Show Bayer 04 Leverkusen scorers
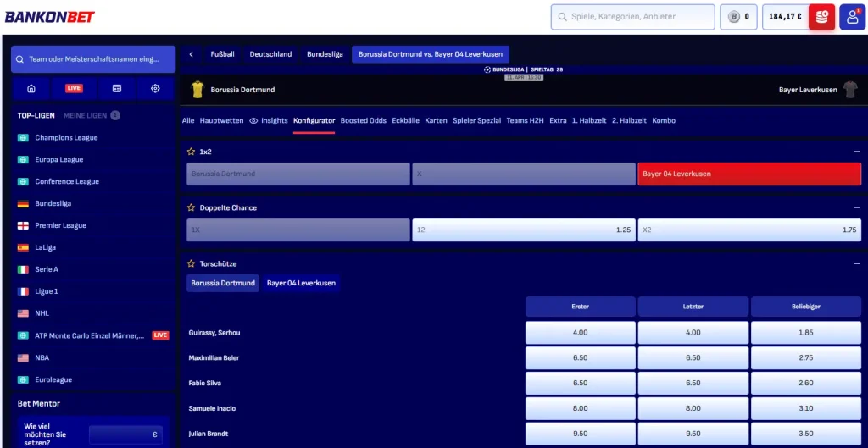 [301, 283]
